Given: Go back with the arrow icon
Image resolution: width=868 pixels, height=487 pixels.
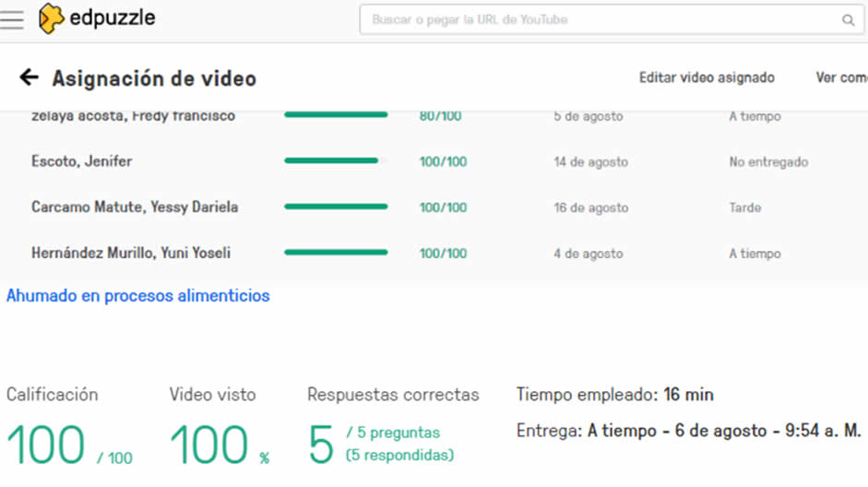Looking at the screenshot, I should coord(29,77).
